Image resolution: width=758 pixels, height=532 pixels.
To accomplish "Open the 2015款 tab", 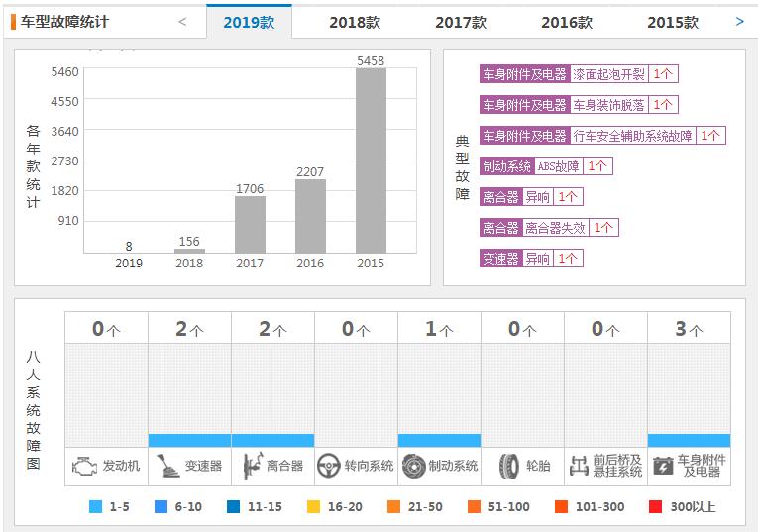I will [673, 22].
